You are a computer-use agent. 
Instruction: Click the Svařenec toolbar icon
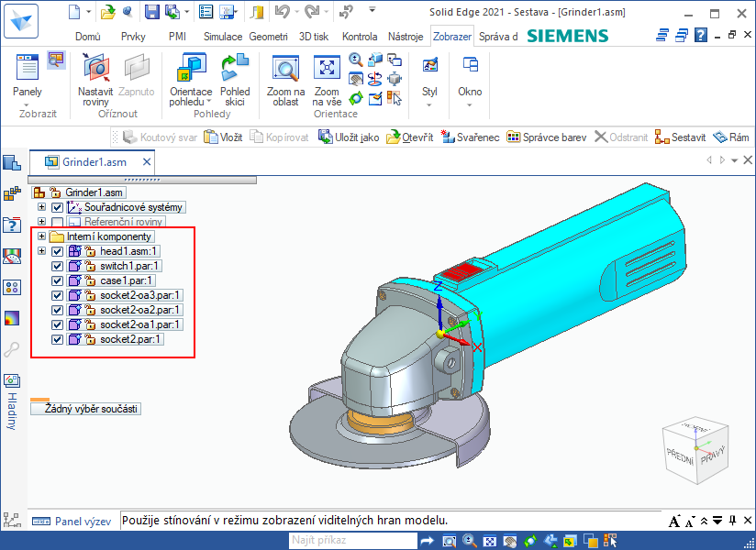[470, 137]
